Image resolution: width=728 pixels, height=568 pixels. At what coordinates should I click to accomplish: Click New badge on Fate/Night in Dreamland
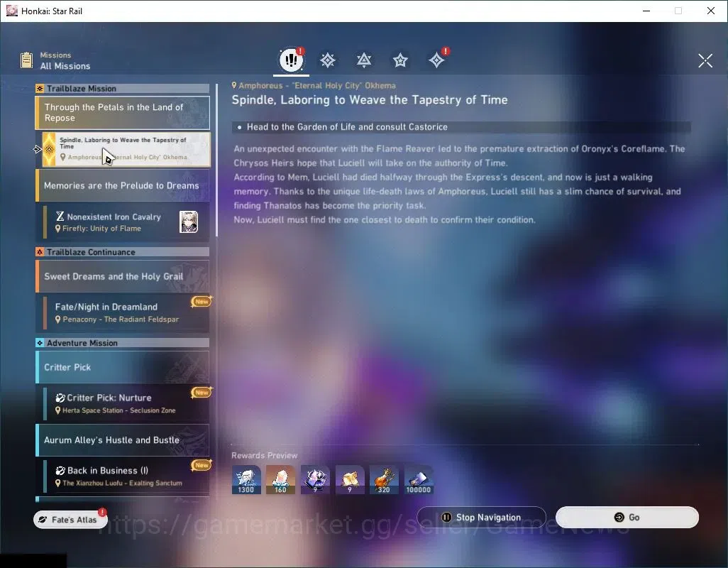point(202,302)
